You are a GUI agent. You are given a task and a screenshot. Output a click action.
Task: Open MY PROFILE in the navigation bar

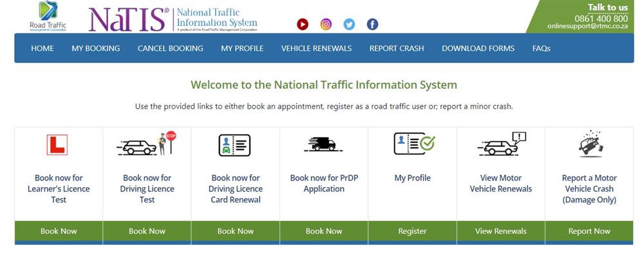(x=242, y=48)
